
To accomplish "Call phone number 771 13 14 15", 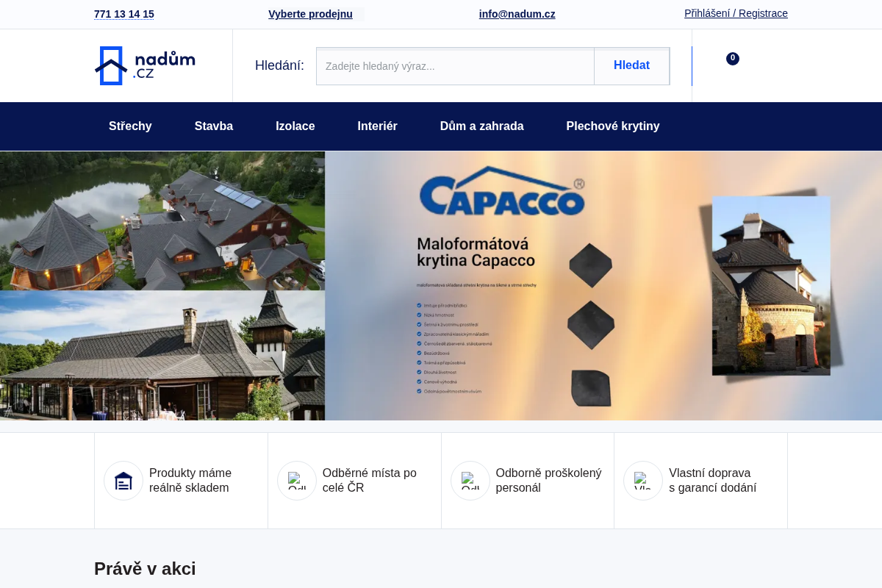I will [x=124, y=14].
